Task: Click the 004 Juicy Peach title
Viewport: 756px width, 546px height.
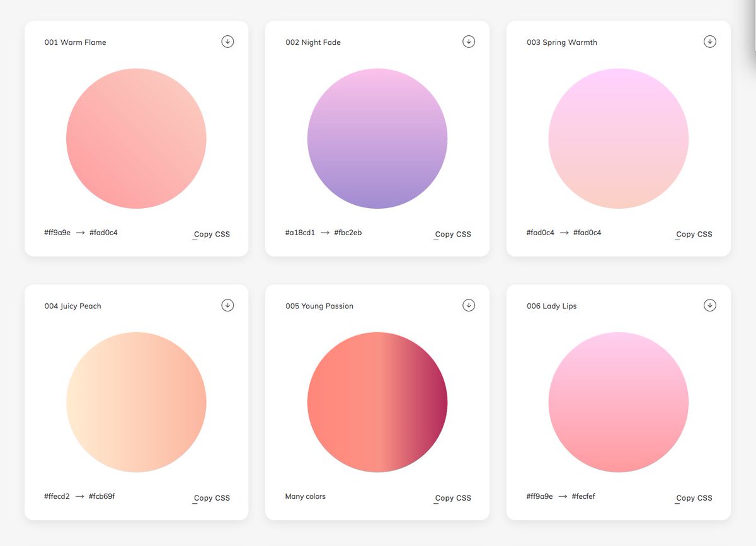Action: tap(72, 306)
